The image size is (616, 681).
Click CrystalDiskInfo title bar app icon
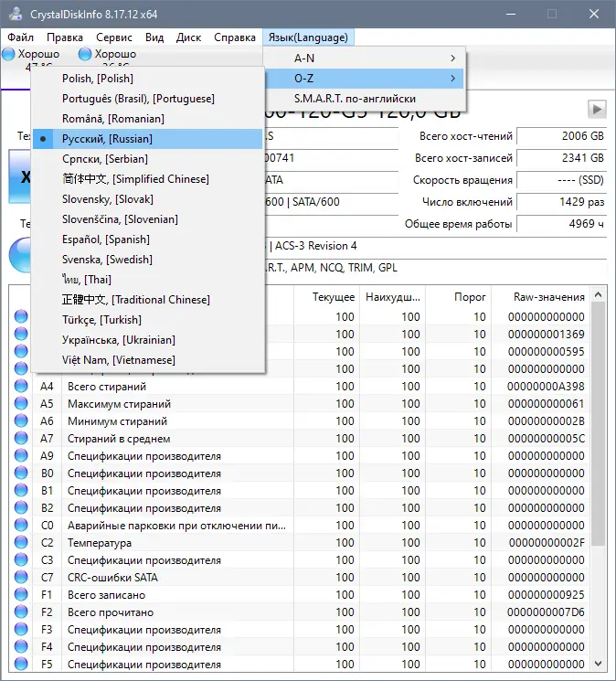click(x=16, y=14)
